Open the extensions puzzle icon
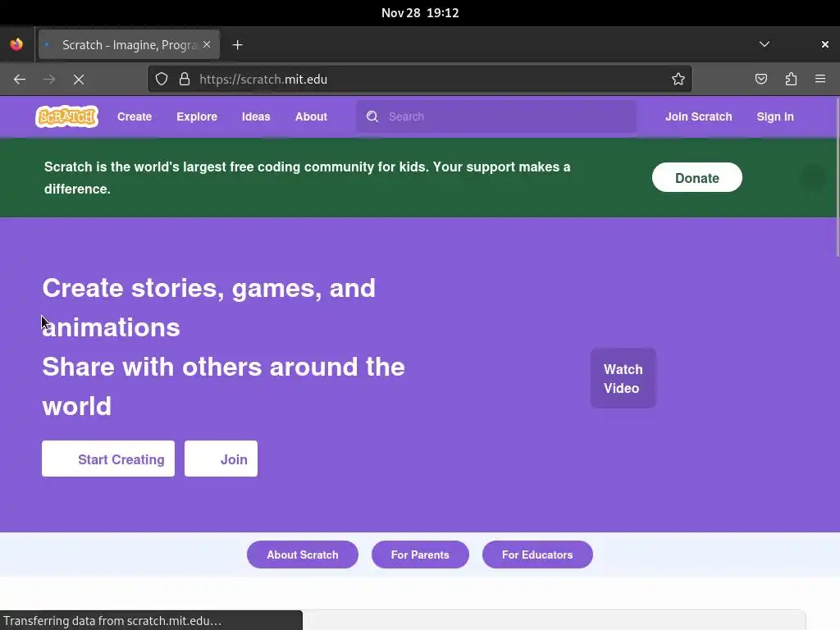This screenshot has width=840, height=630. tap(791, 80)
